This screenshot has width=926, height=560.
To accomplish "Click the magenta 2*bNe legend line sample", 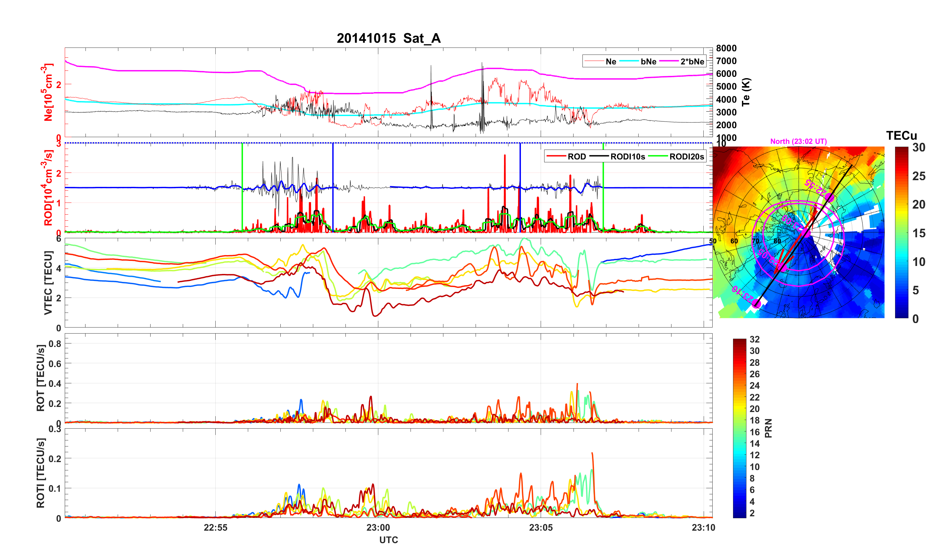I will [x=669, y=61].
